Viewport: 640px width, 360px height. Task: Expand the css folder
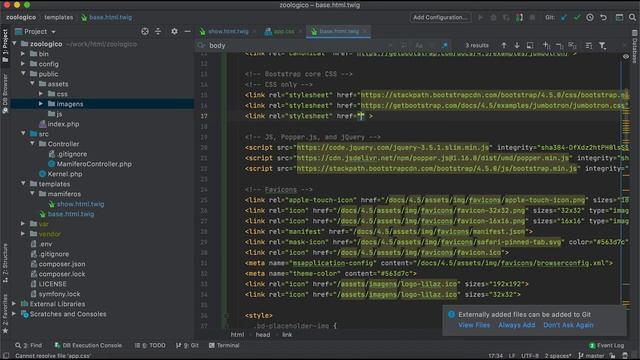[x=41, y=94]
